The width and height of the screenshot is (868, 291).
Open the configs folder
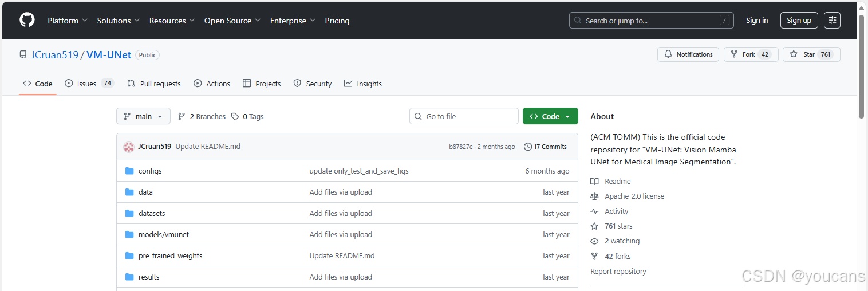150,171
